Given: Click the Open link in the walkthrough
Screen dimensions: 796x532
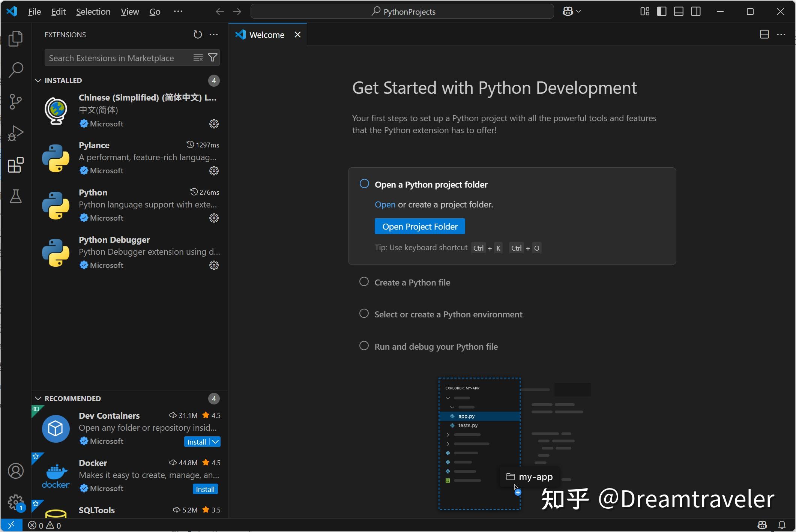Looking at the screenshot, I should coord(384,204).
